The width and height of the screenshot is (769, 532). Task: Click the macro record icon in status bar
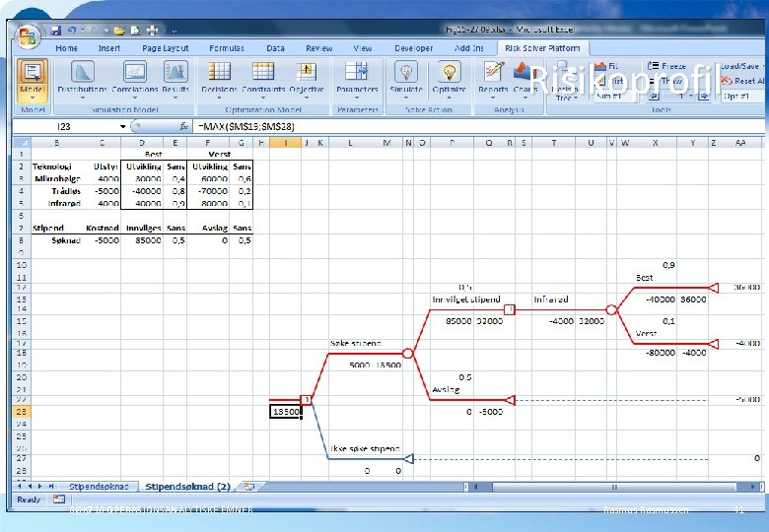[59, 499]
